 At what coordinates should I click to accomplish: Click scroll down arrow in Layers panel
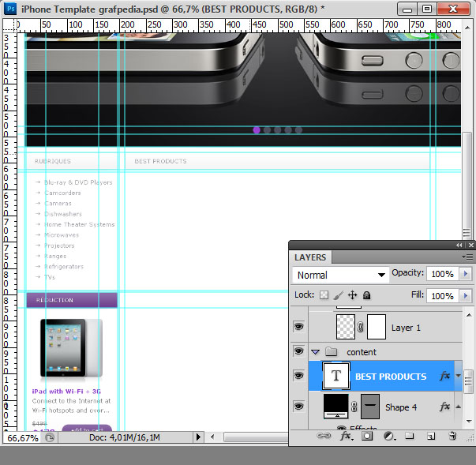point(469,422)
